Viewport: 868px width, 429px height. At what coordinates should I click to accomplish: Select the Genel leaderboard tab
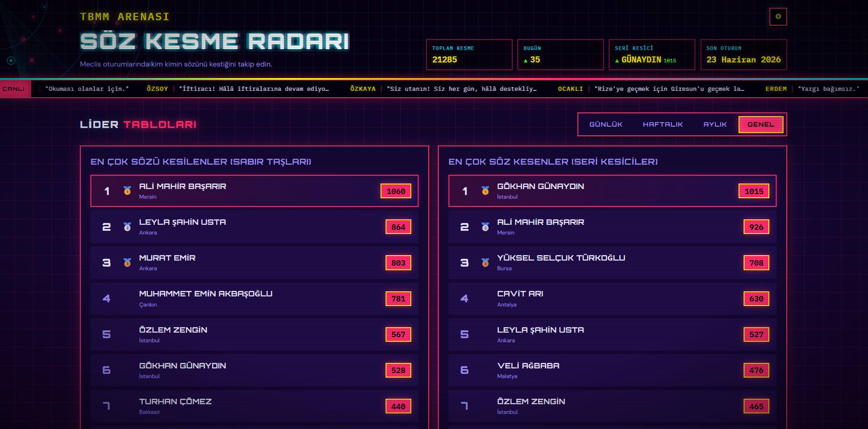[x=761, y=124]
